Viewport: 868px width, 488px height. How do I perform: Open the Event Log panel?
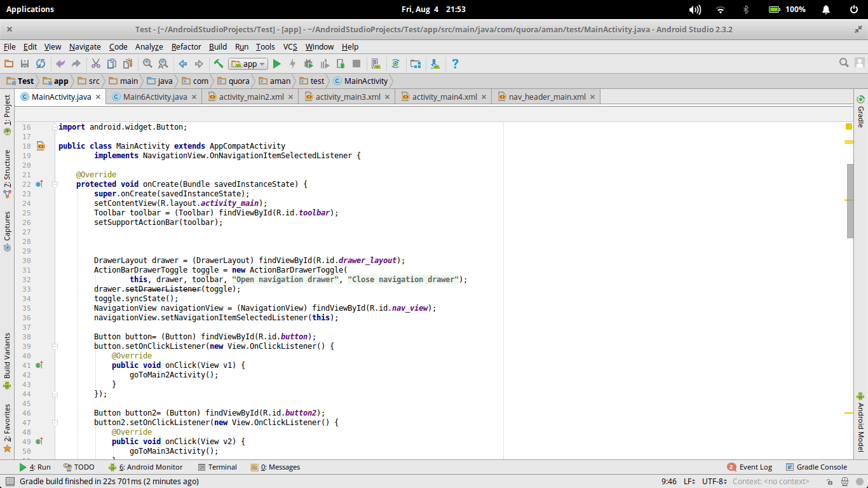point(750,467)
